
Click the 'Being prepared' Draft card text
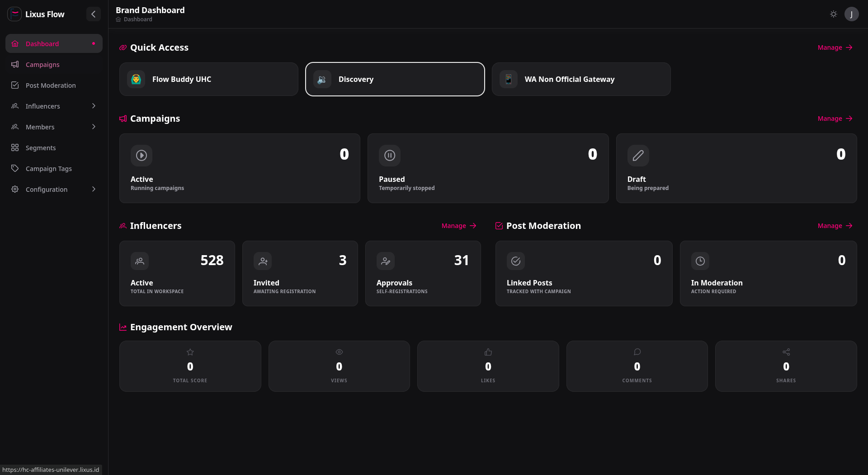tap(648, 188)
